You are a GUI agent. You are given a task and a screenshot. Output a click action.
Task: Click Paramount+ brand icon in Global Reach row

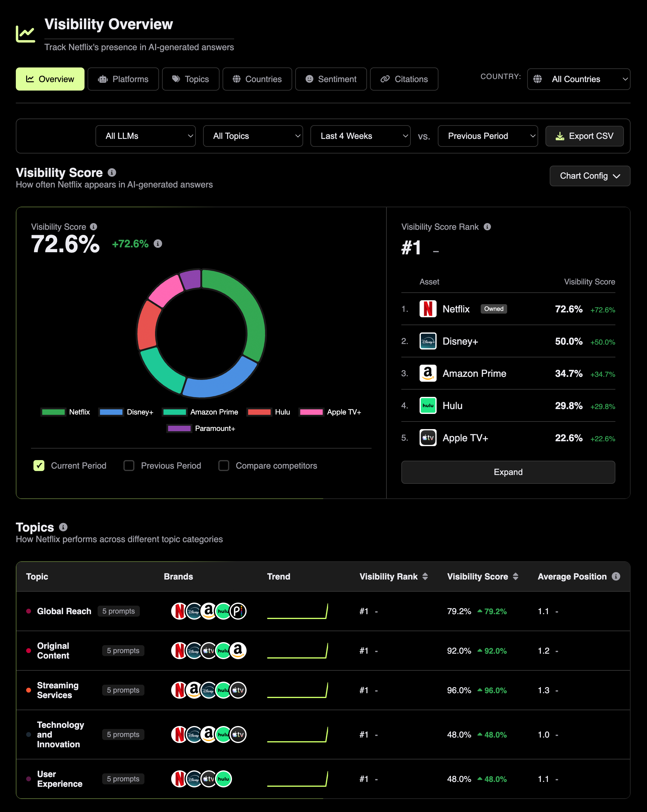point(238,611)
